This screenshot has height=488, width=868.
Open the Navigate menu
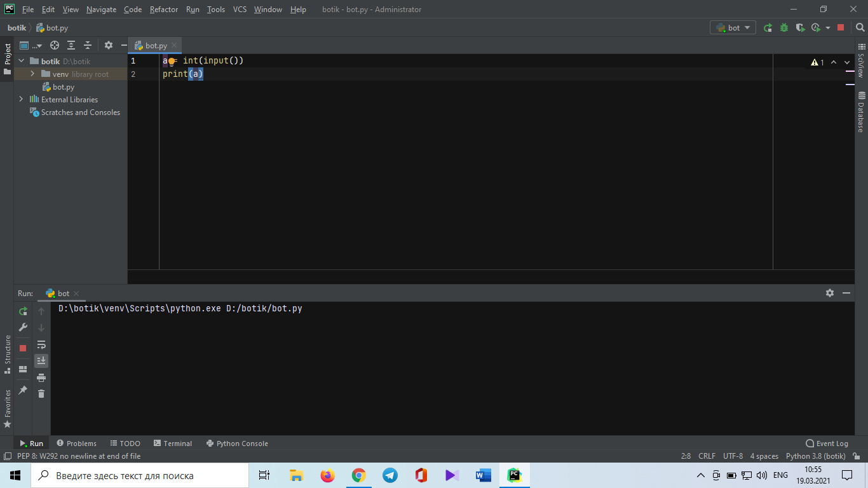click(102, 10)
